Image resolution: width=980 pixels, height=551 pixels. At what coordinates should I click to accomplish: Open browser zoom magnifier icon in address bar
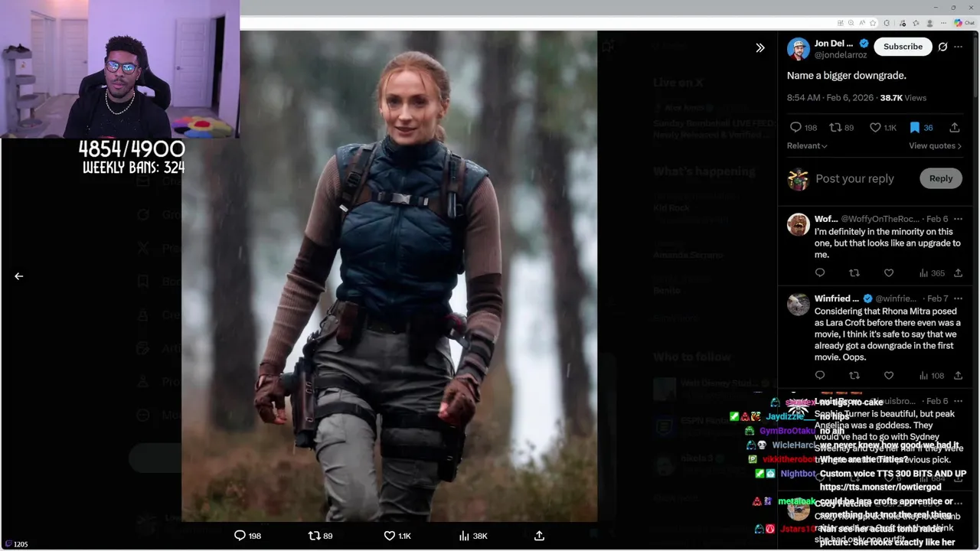pos(851,23)
